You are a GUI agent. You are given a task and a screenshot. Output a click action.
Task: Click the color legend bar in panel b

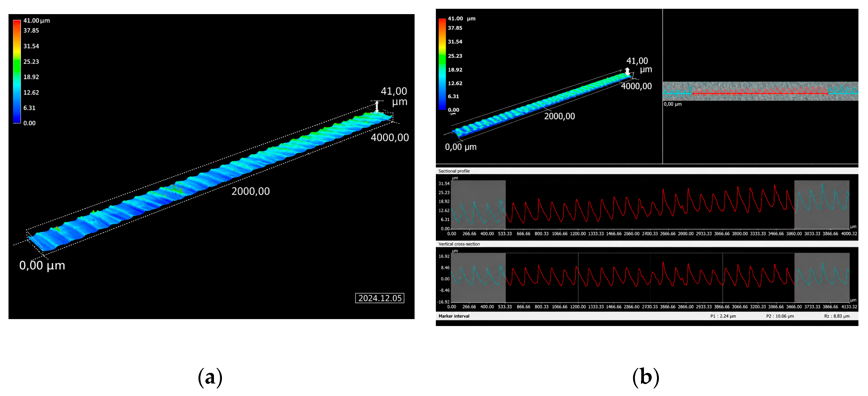click(442, 64)
